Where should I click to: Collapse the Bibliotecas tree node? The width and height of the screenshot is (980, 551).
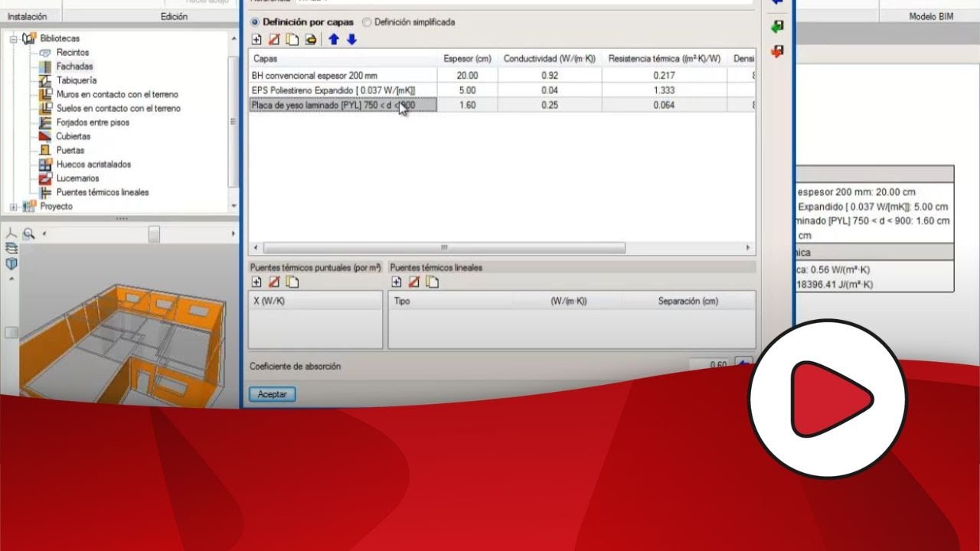point(14,38)
